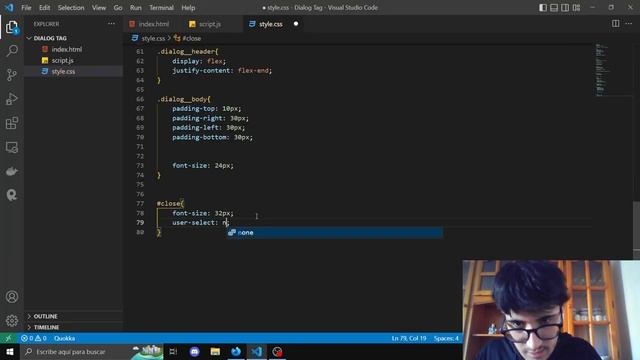The image size is (640, 360).
Task: Click the .dialog__body selector text
Action: coord(183,99)
